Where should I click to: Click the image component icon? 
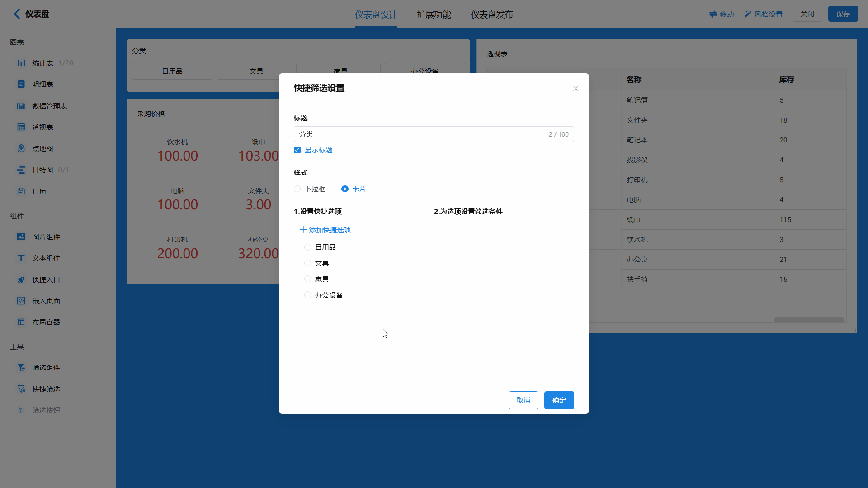pyautogui.click(x=21, y=237)
